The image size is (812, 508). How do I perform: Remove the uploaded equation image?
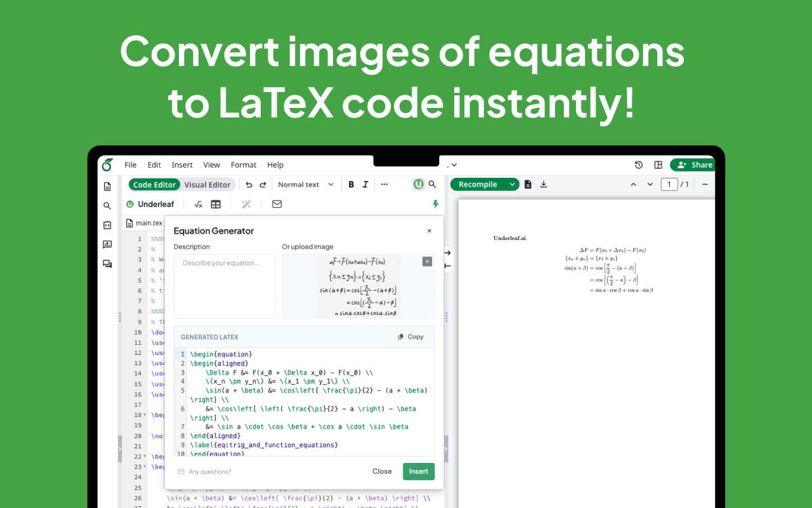coord(427,262)
